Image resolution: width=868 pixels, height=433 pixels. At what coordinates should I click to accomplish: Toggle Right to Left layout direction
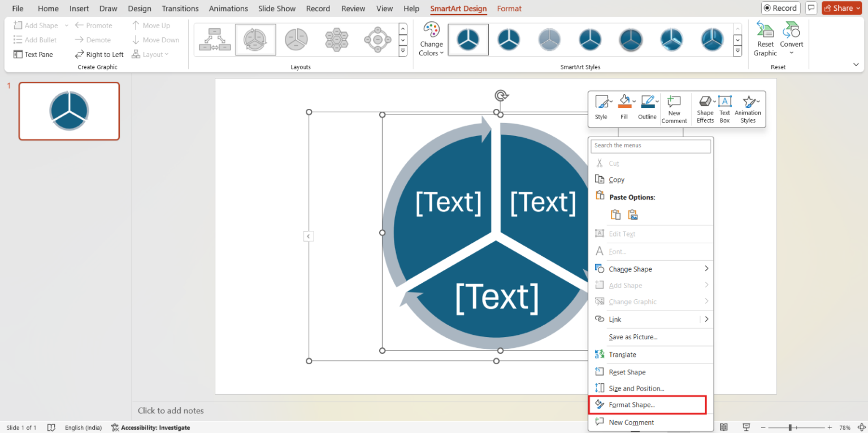pyautogui.click(x=99, y=55)
